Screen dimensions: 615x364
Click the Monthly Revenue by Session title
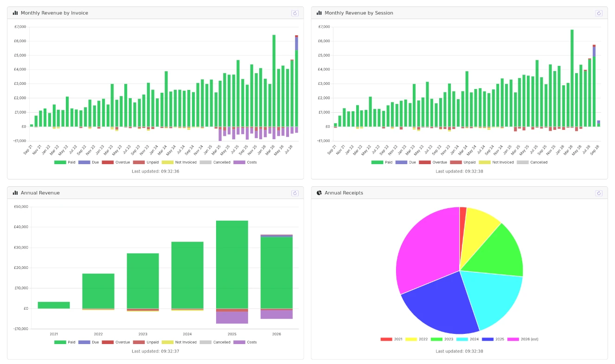[359, 13]
